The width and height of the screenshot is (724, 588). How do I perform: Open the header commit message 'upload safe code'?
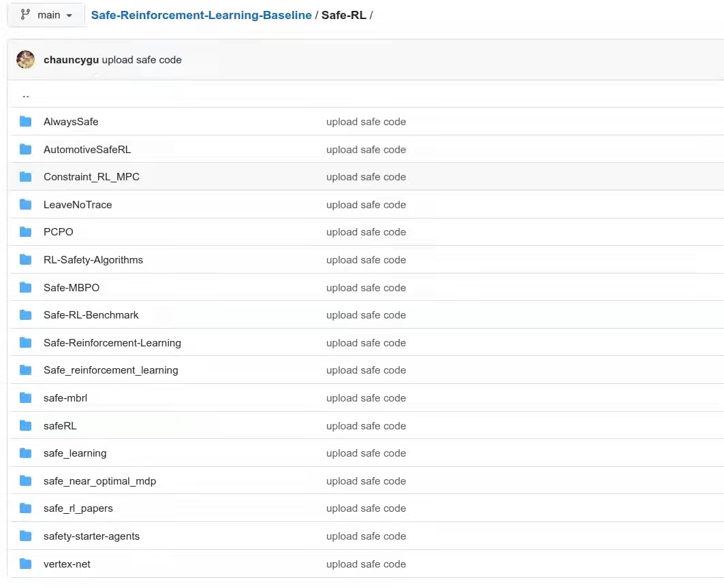click(x=142, y=60)
